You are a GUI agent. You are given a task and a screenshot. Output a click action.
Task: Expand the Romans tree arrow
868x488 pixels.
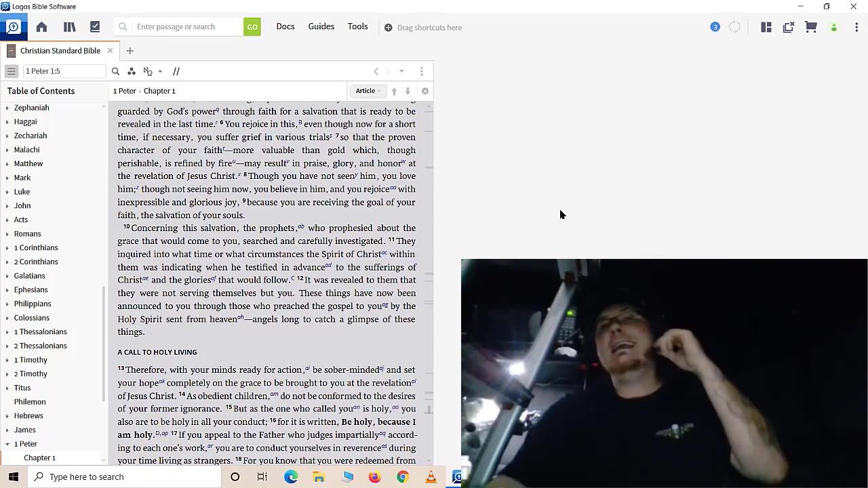[7, 234]
